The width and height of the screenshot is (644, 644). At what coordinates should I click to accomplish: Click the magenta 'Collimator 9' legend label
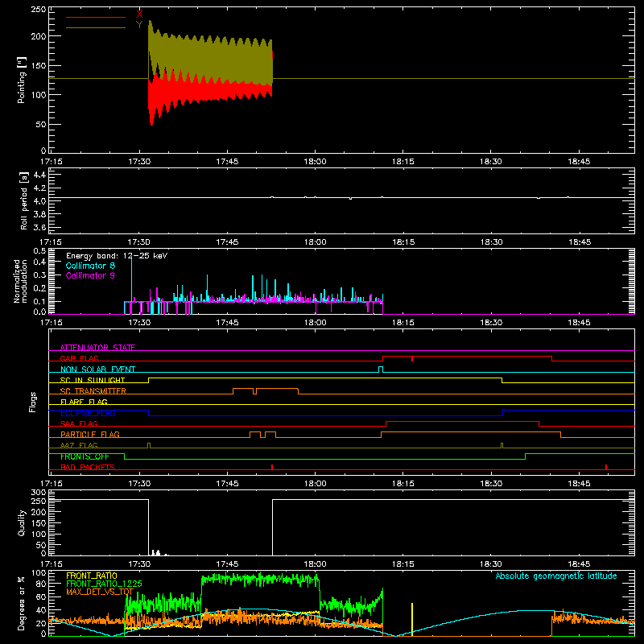[90, 275]
